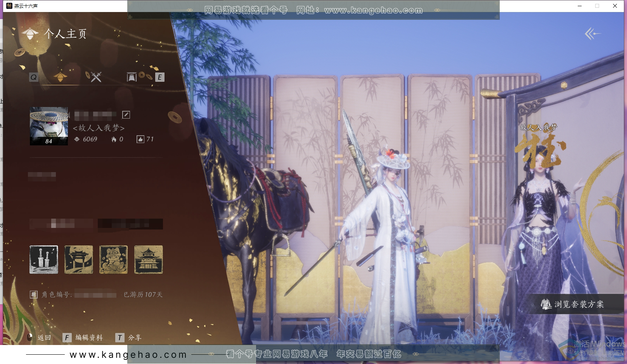The image size is (627, 364).
Task: Click the flame icon showing 0
Action: click(x=114, y=139)
